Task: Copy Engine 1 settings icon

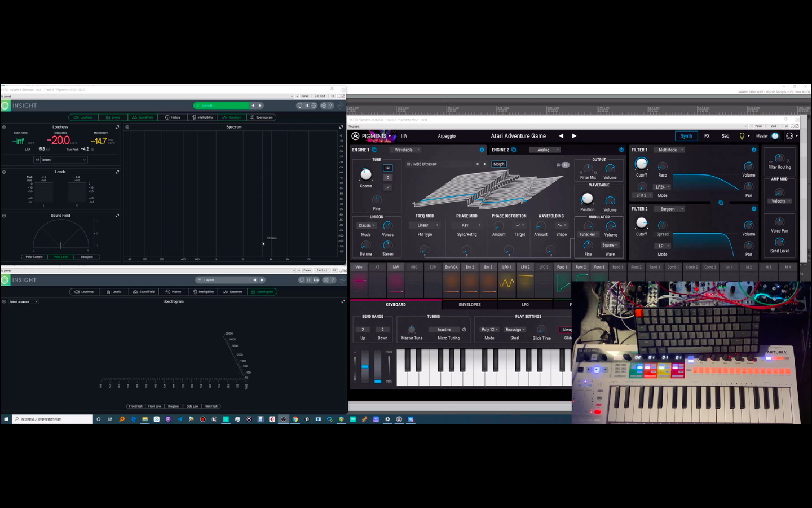Action: point(374,150)
